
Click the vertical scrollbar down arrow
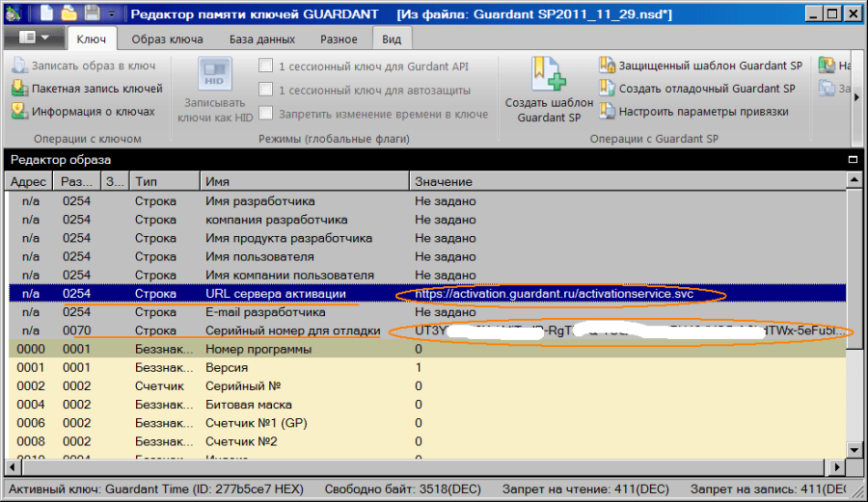pos(855,450)
